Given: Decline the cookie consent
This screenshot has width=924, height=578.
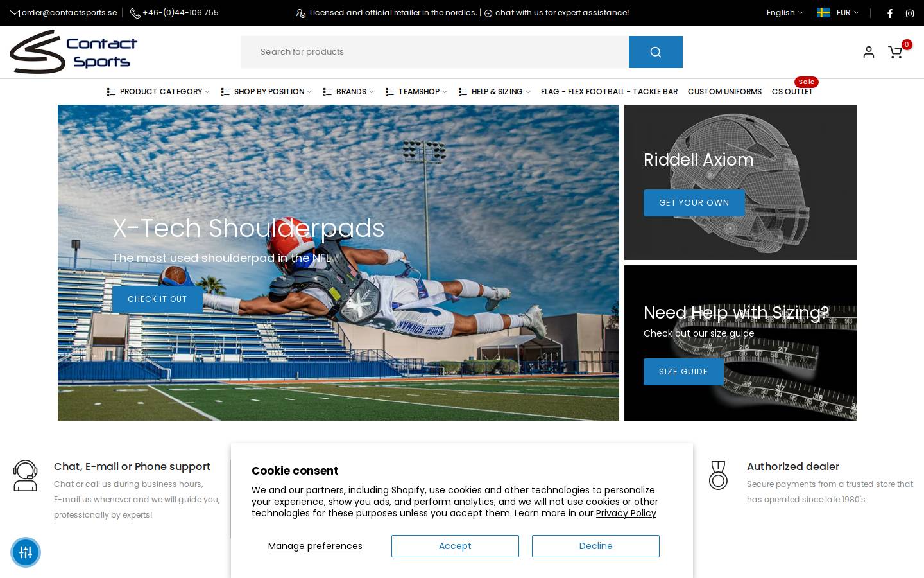Looking at the screenshot, I should coord(595,546).
